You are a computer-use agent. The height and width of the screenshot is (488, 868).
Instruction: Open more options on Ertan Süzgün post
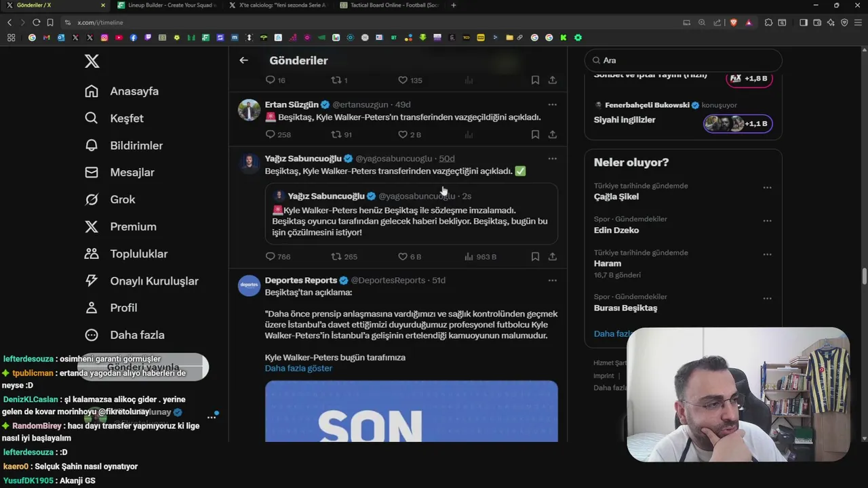pyautogui.click(x=552, y=104)
